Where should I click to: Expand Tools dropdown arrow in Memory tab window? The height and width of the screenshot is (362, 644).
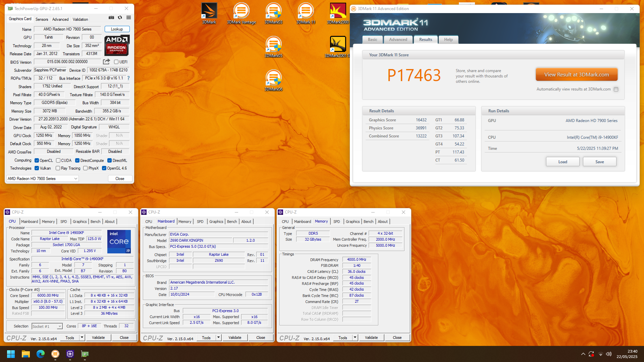[x=355, y=338]
